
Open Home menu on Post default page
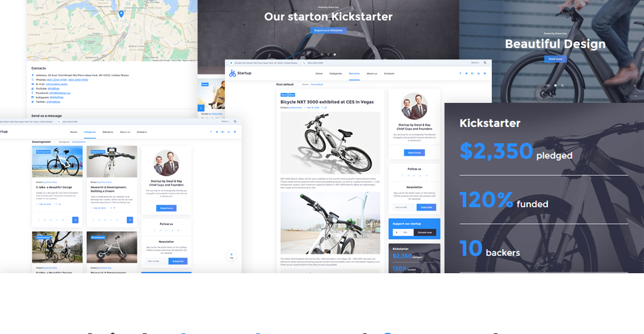(319, 73)
